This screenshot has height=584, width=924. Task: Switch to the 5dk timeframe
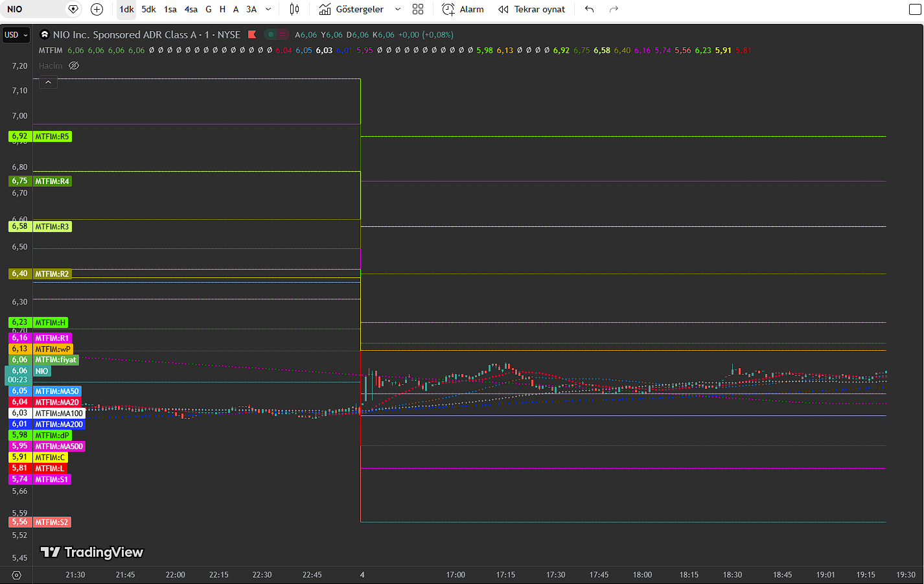click(148, 9)
